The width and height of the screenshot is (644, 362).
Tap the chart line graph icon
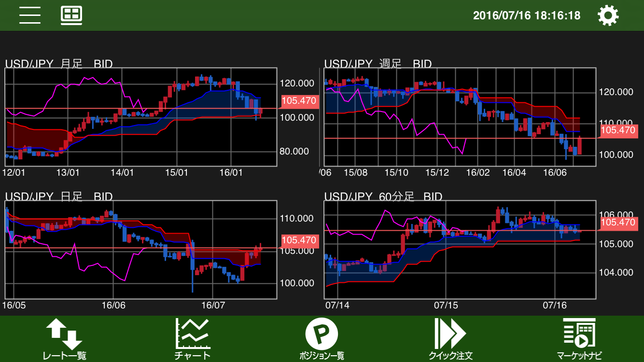point(193,333)
